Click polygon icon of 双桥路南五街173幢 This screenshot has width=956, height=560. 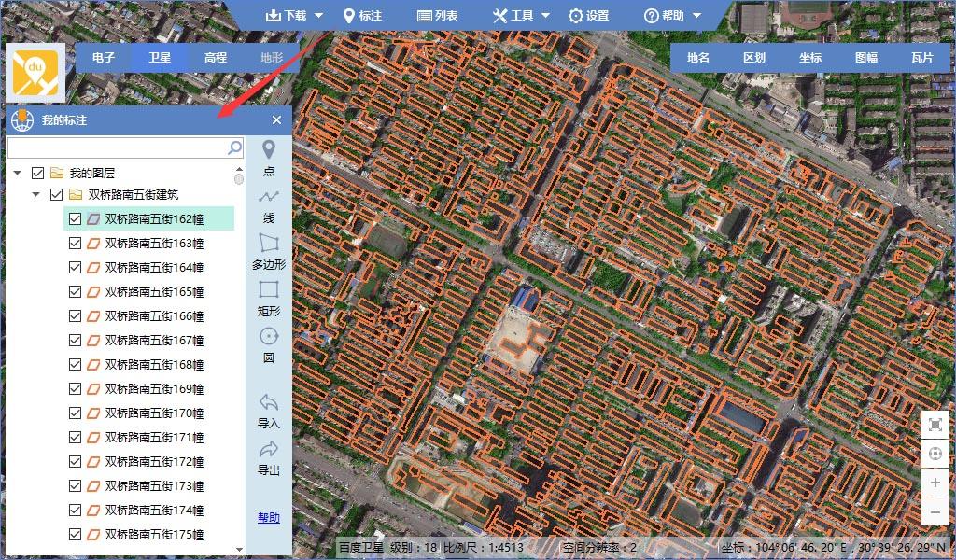93,486
